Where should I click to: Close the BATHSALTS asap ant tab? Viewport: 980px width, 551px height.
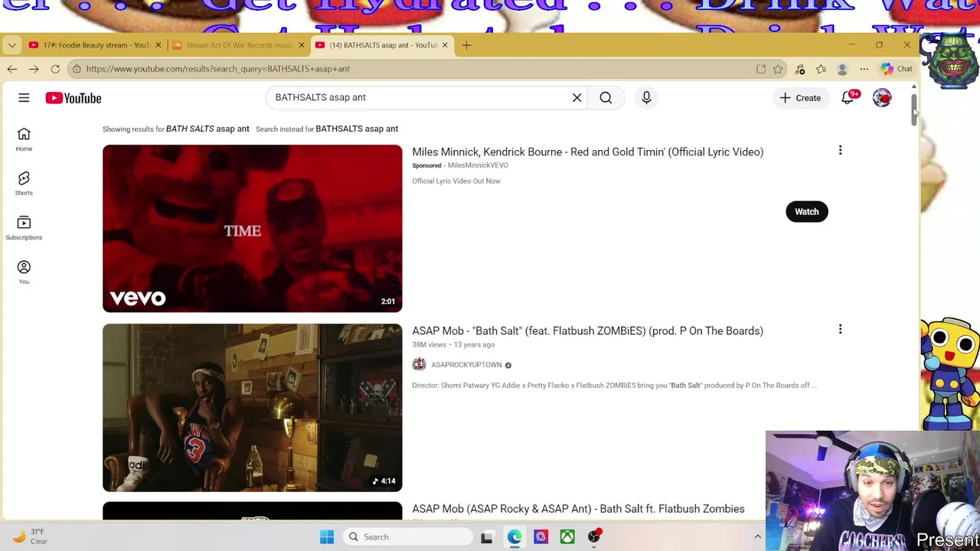(x=444, y=45)
